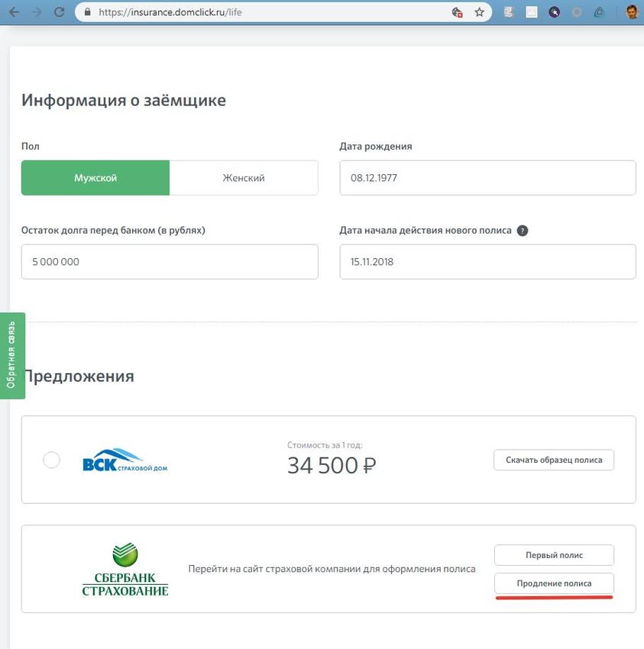Click the Сбербанк Страхование logo
The height and width of the screenshot is (649, 644).
tap(125, 570)
